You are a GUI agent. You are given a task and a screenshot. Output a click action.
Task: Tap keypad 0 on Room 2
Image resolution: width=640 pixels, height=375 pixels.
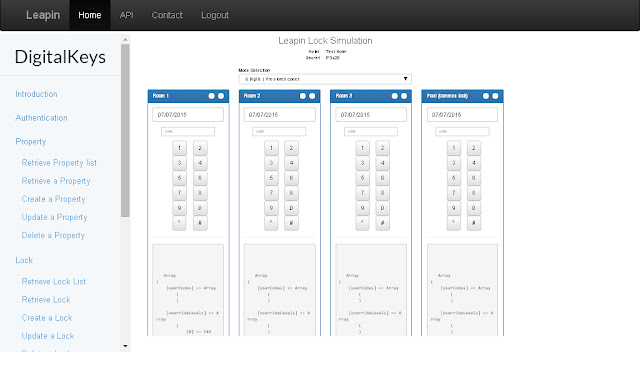pyautogui.click(x=291, y=208)
